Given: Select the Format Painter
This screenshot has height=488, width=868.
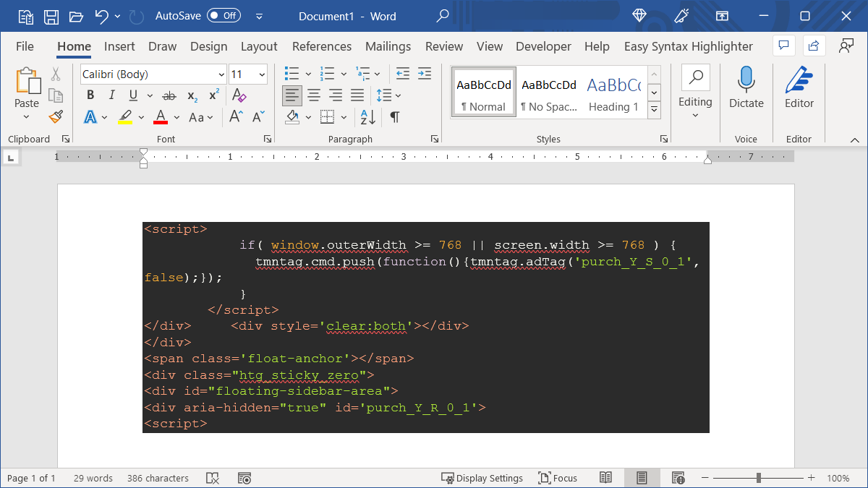Looking at the screenshot, I should tap(56, 116).
